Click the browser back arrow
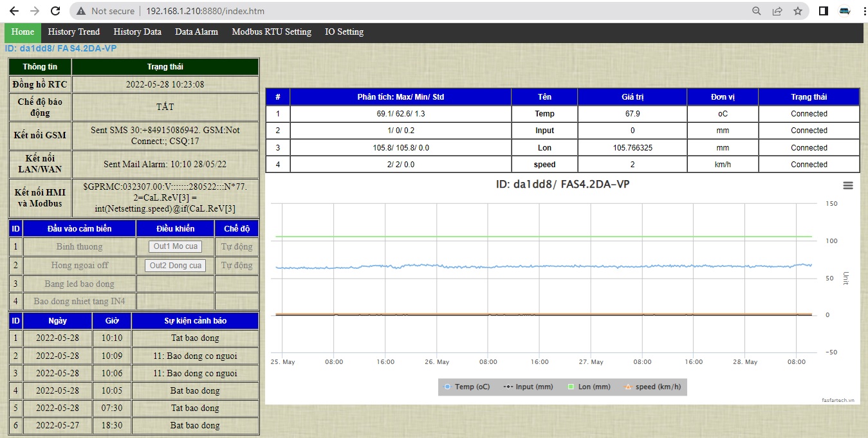Image resolution: width=868 pixels, height=438 pixels. click(x=14, y=11)
